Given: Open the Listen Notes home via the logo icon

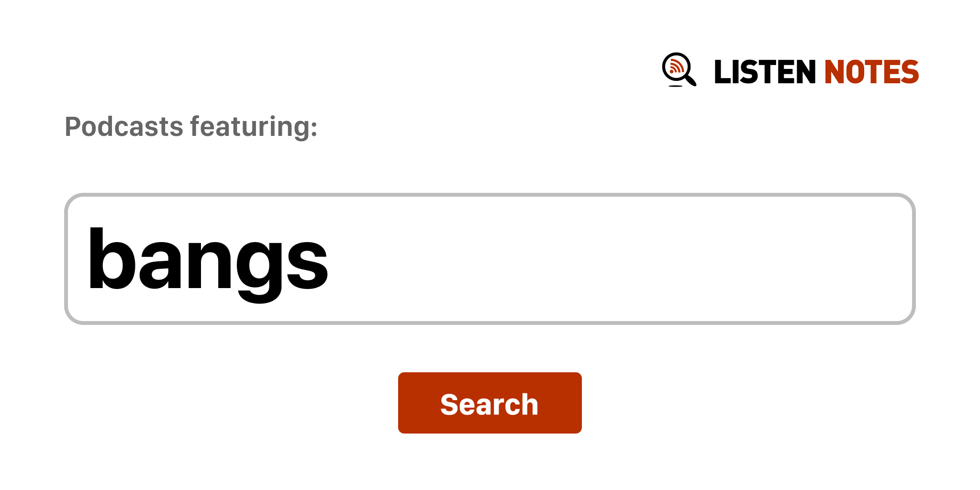Looking at the screenshot, I should (679, 70).
